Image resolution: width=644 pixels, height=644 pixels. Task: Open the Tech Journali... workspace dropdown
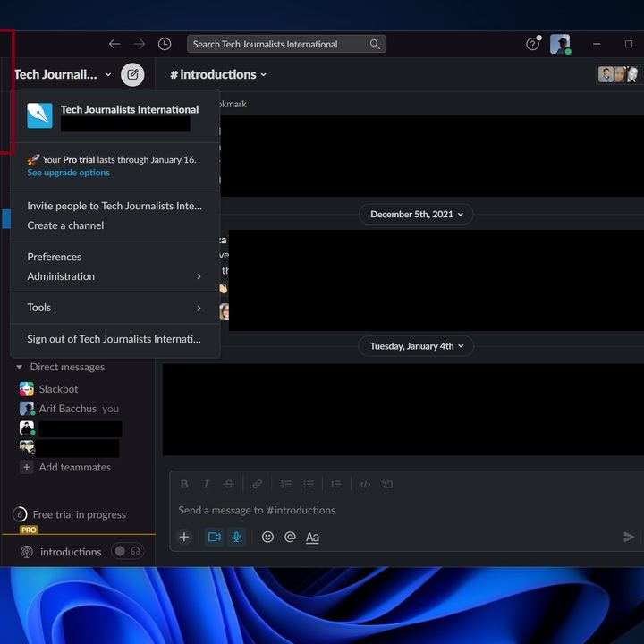pyautogui.click(x=63, y=75)
